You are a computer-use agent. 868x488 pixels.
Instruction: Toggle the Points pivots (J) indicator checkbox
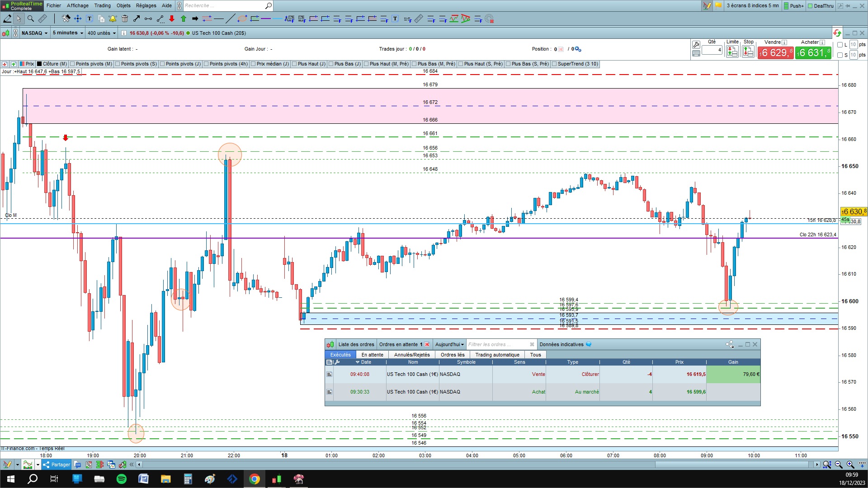tap(162, 64)
